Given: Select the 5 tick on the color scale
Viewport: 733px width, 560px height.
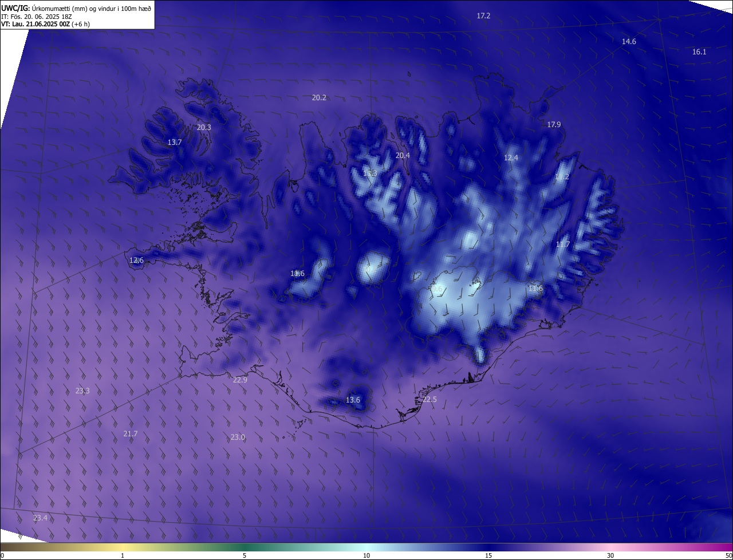Looking at the screenshot, I should [x=245, y=555].
